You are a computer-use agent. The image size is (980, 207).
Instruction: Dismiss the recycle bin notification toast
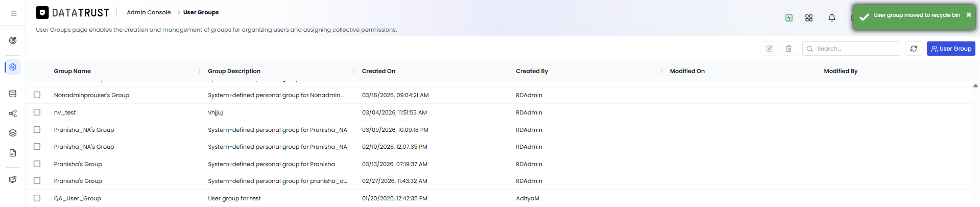pos(969,15)
